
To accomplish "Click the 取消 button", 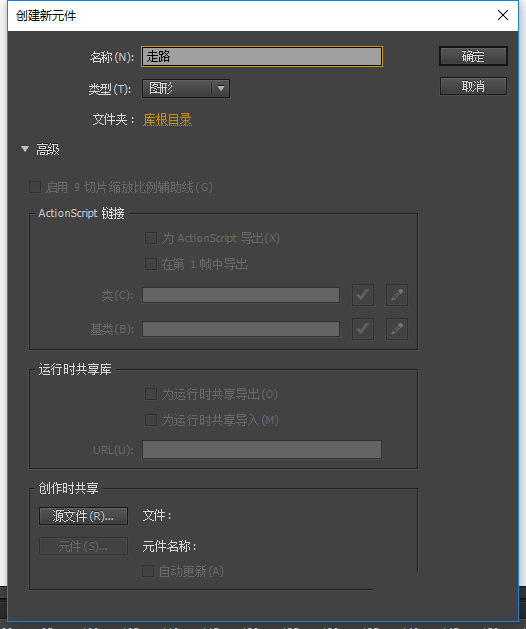I will pyautogui.click(x=473, y=86).
